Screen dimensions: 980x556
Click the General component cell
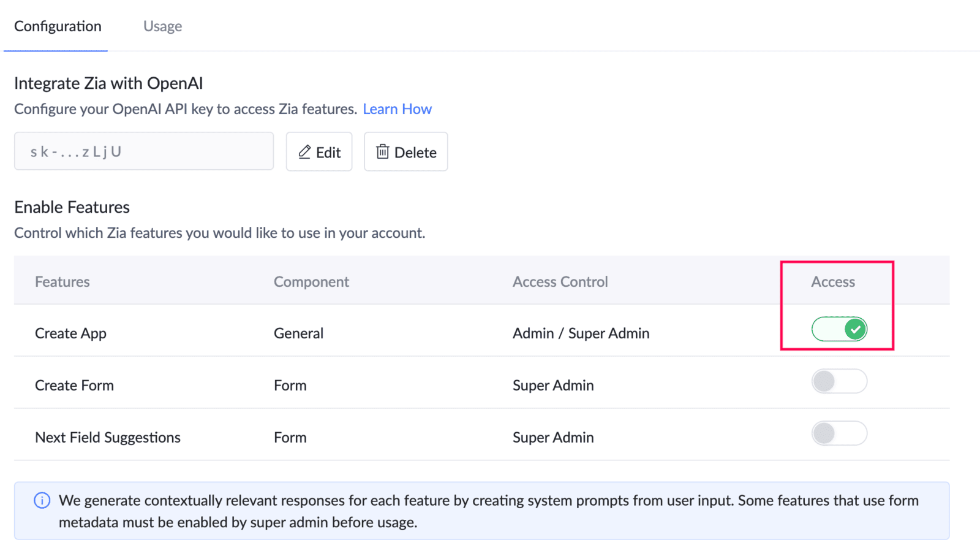point(298,333)
